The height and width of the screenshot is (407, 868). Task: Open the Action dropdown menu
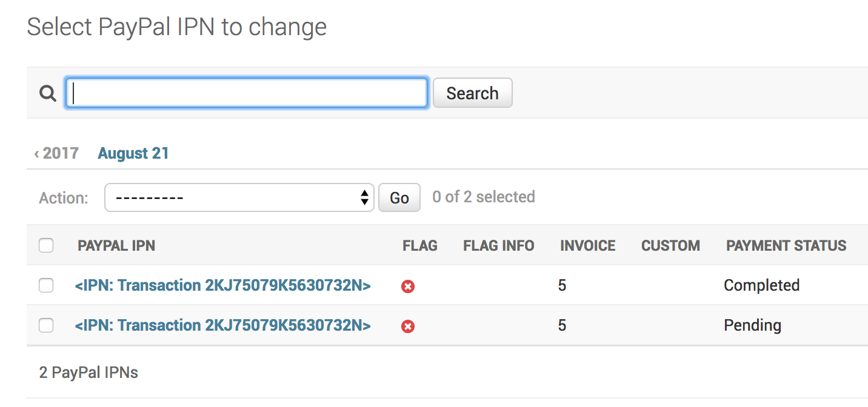click(x=239, y=197)
